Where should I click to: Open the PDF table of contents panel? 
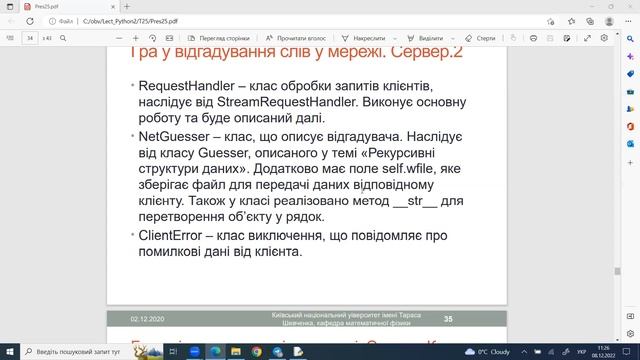tap(10, 38)
